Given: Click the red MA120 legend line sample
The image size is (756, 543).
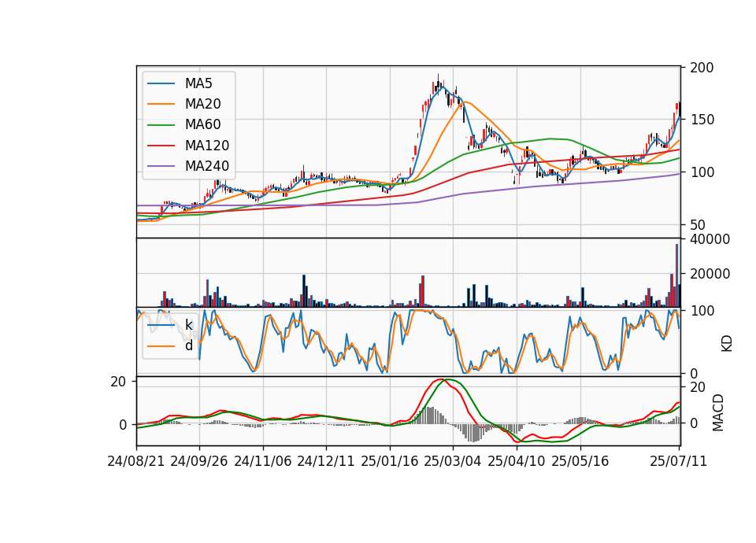Looking at the screenshot, I should (161, 146).
